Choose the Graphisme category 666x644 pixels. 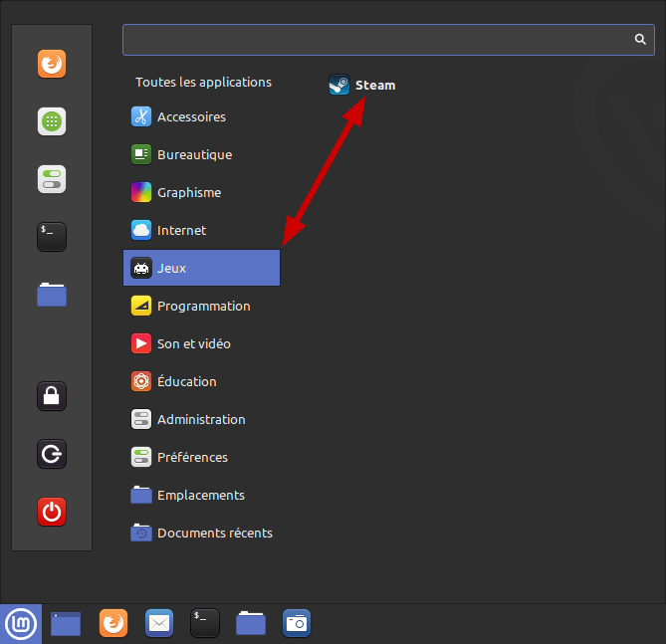[189, 192]
